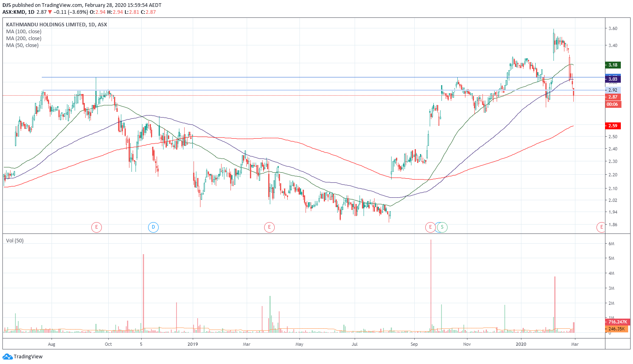Click the Nov label on time axis
This screenshot has width=633, height=364.
[467, 344]
